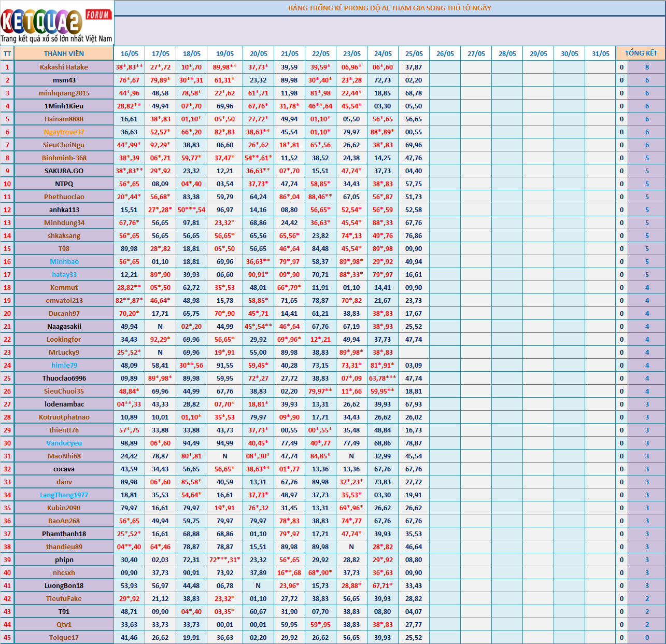Open member Thuoclao6996's name
Image resolution: width=666 pixels, height=644 pixels.
click(x=64, y=378)
